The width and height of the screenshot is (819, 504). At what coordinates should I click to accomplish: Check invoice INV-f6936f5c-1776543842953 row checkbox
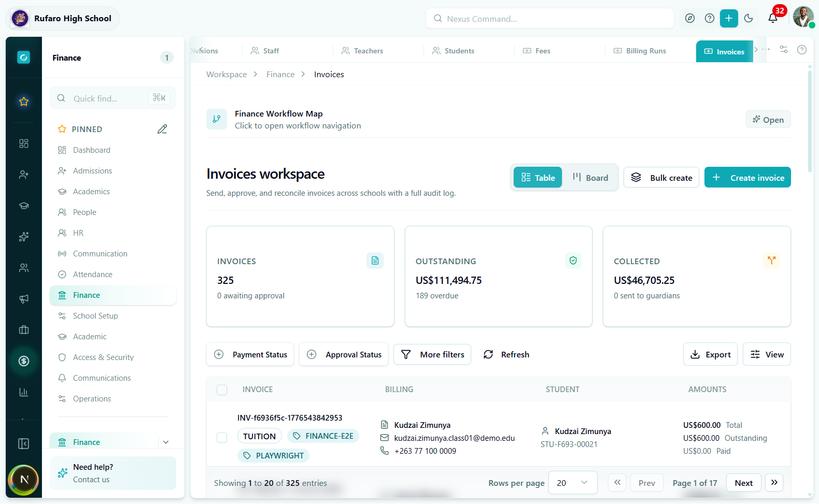(x=222, y=438)
